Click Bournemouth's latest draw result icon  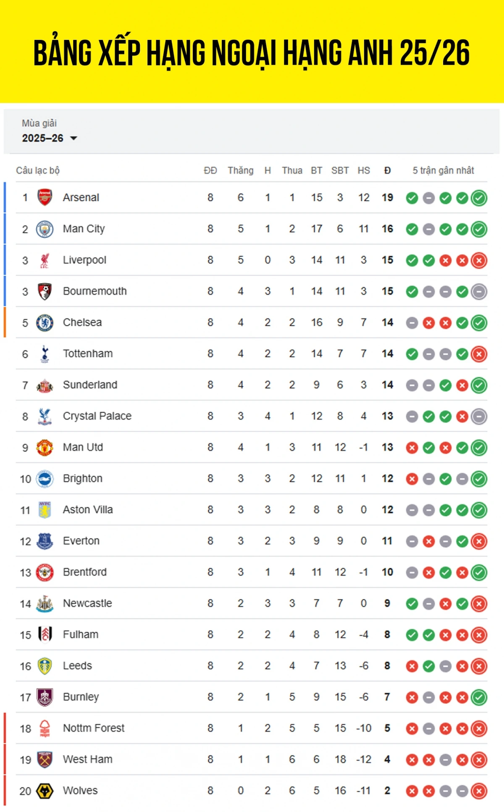(479, 292)
